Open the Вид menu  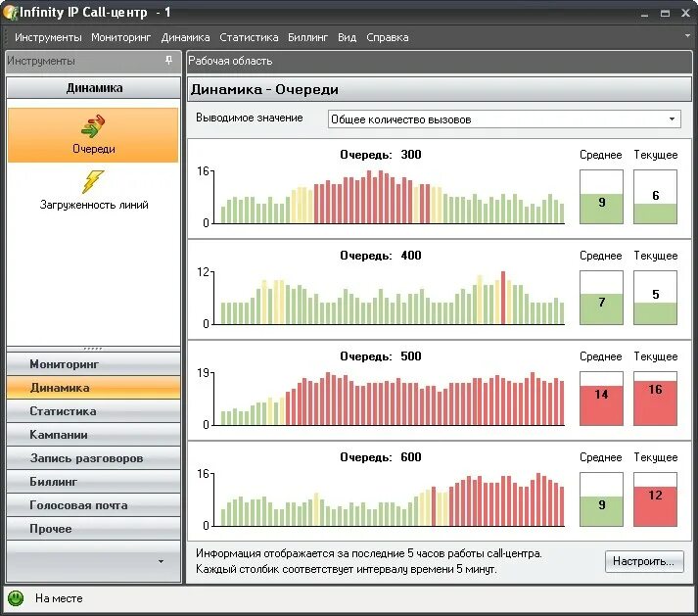(x=347, y=37)
